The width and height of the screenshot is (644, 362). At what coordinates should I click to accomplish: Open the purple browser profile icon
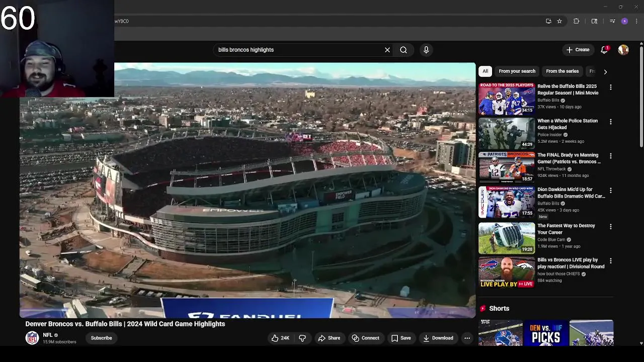[x=624, y=21]
